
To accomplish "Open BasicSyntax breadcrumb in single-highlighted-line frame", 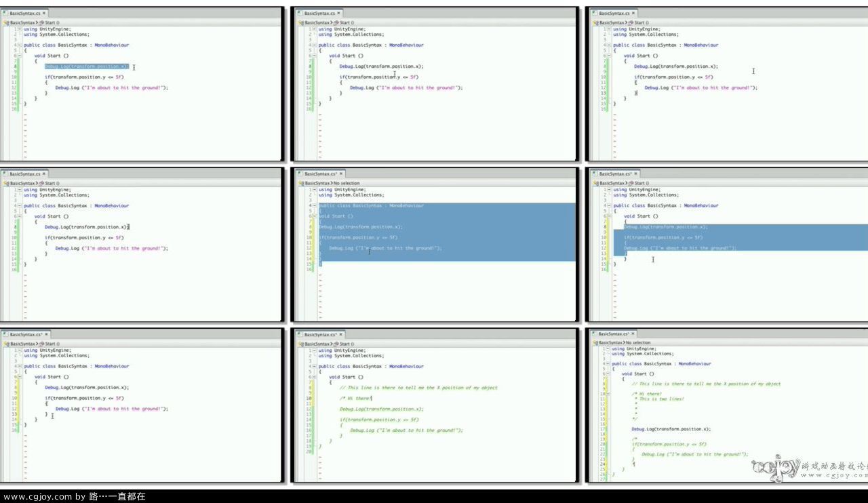I will coord(22,22).
